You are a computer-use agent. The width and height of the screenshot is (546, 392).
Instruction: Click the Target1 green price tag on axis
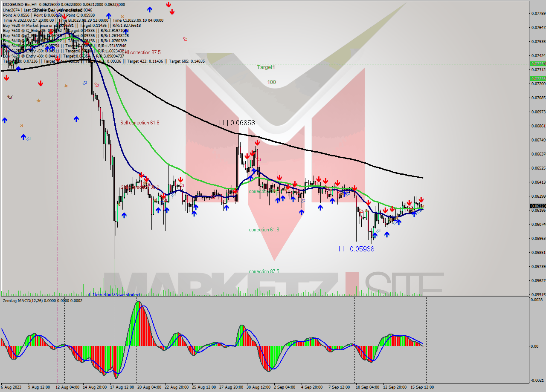pos(537,63)
